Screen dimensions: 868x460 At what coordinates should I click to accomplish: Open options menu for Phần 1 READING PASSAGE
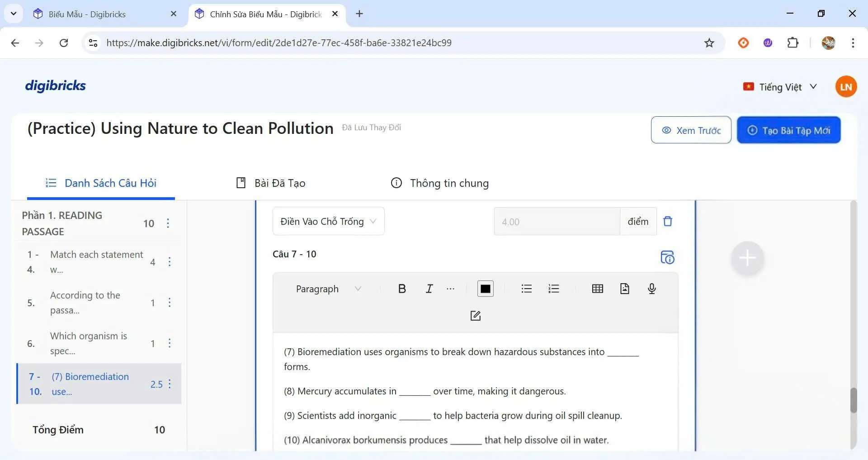168,223
